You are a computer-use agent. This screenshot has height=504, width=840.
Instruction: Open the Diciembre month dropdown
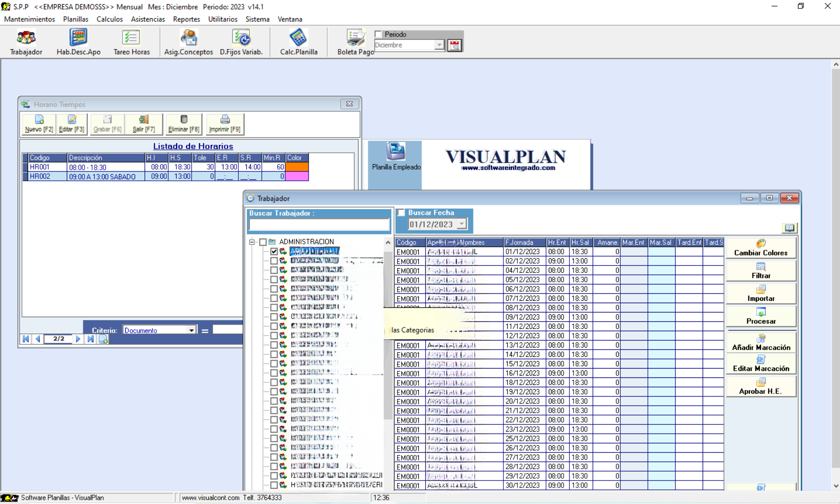click(x=439, y=45)
